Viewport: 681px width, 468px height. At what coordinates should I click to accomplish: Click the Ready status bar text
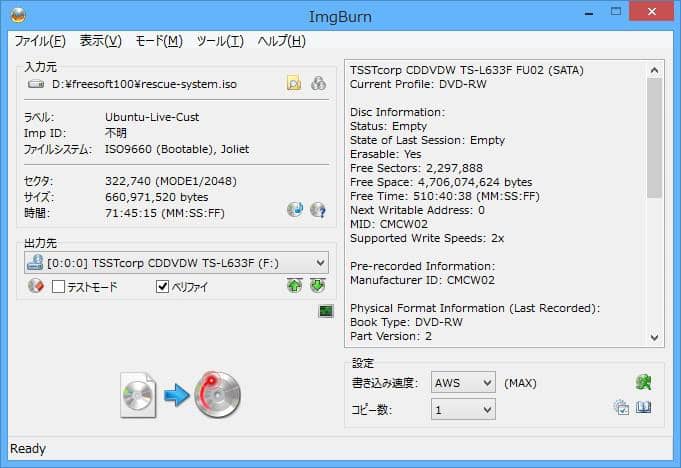[28, 448]
